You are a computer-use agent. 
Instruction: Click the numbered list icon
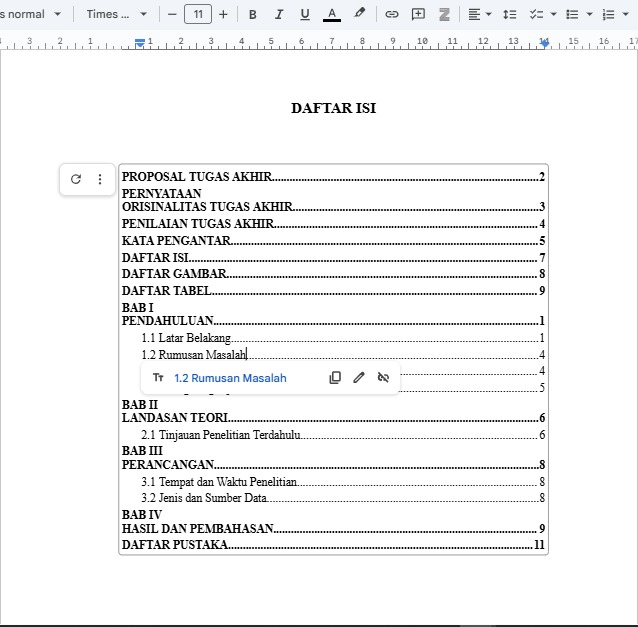coord(608,15)
